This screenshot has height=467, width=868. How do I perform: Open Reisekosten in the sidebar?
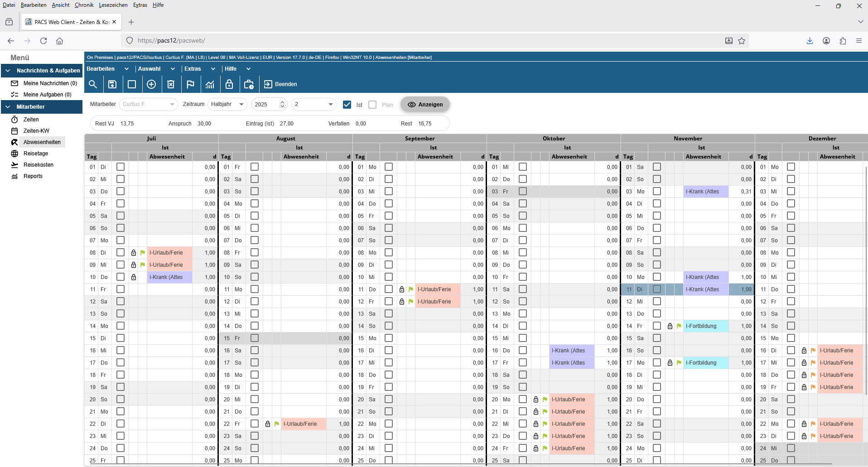click(39, 165)
